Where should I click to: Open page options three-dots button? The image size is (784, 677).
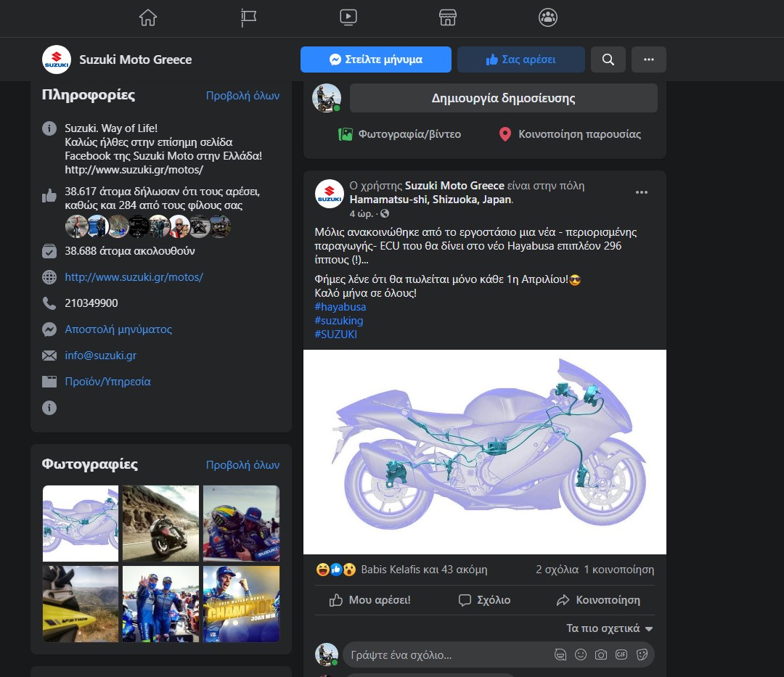[x=648, y=60]
